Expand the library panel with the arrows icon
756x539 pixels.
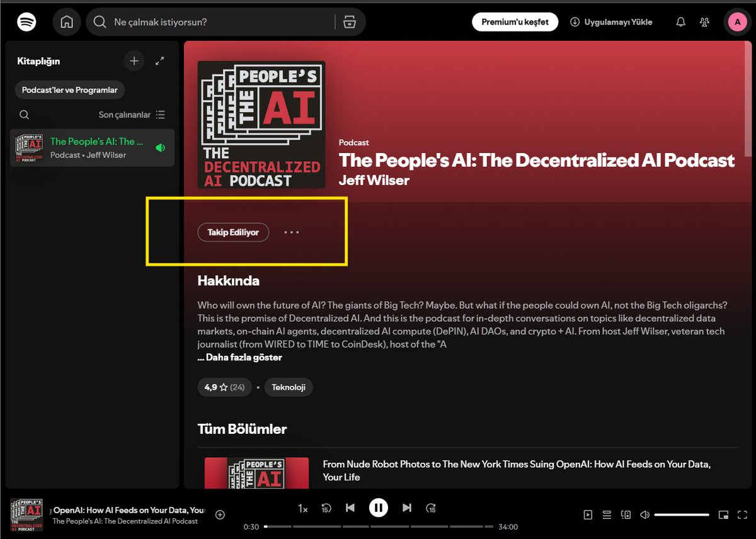tap(160, 61)
